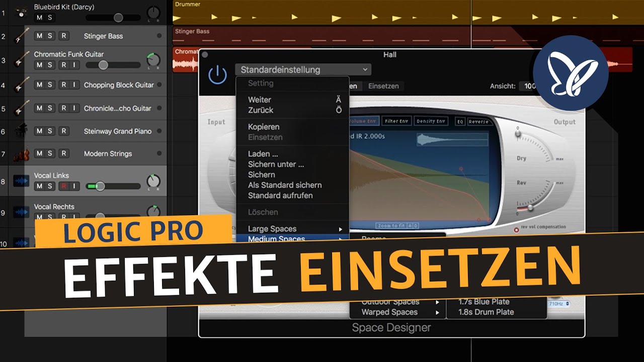The height and width of the screenshot is (362, 644).
Task: Select the 1.7s Blue Plate preset
Action: [484, 302]
